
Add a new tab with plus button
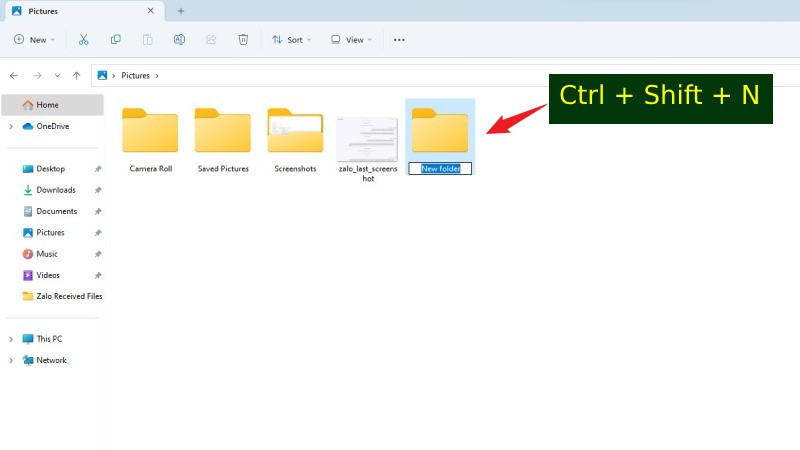181,11
